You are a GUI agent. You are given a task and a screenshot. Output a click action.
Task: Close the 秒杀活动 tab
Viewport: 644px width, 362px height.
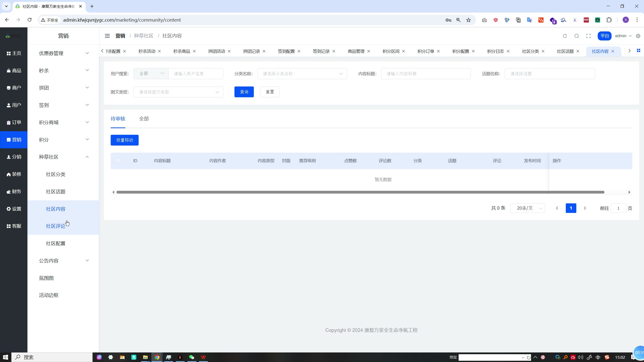click(159, 51)
